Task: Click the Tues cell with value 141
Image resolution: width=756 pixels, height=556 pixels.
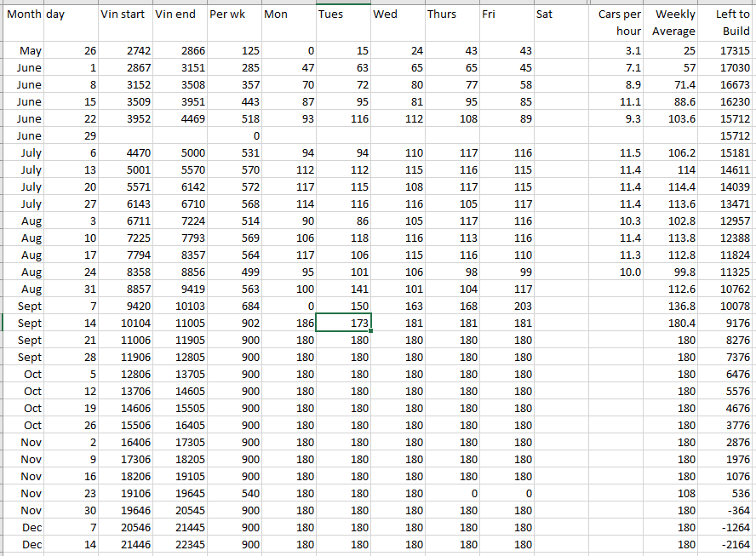Action: (x=343, y=289)
